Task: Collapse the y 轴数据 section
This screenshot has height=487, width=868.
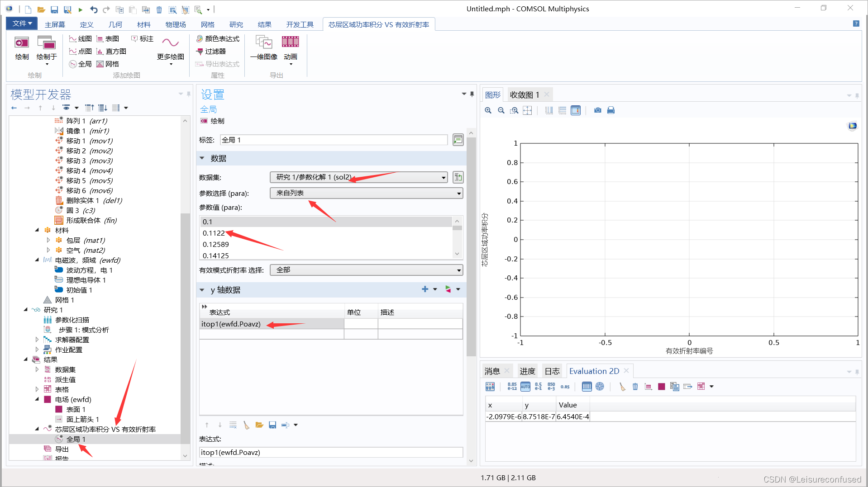Action: [202, 290]
